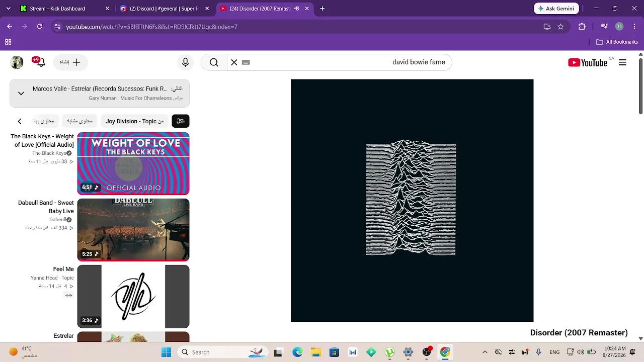Viewport: 644px width, 362px height.
Task: Start voice search with the microphone icon
Action: pyautogui.click(x=185, y=62)
